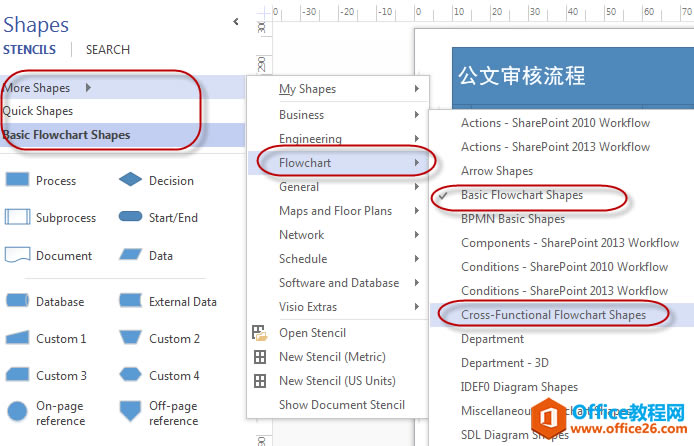Expand the Network submenu arrow

click(x=416, y=235)
